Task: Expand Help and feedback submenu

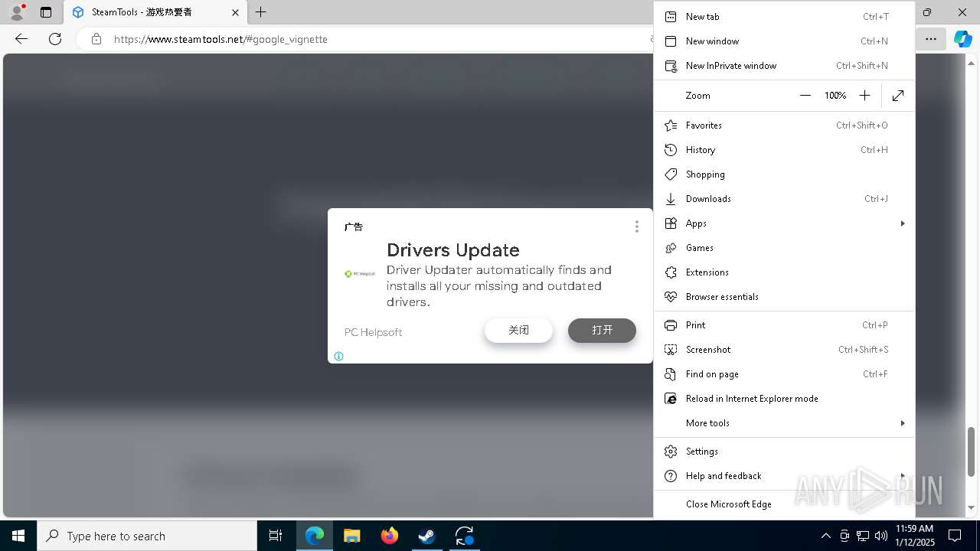Action: 785,476
